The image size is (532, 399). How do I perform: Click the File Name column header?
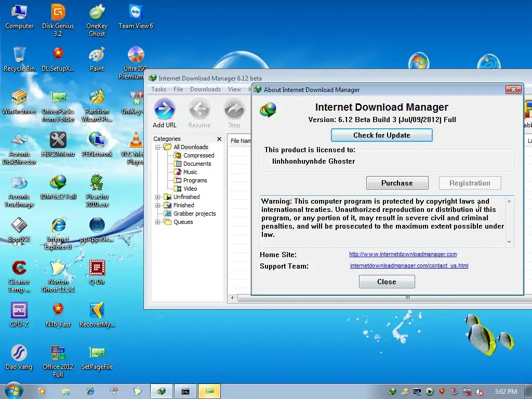(x=240, y=141)
